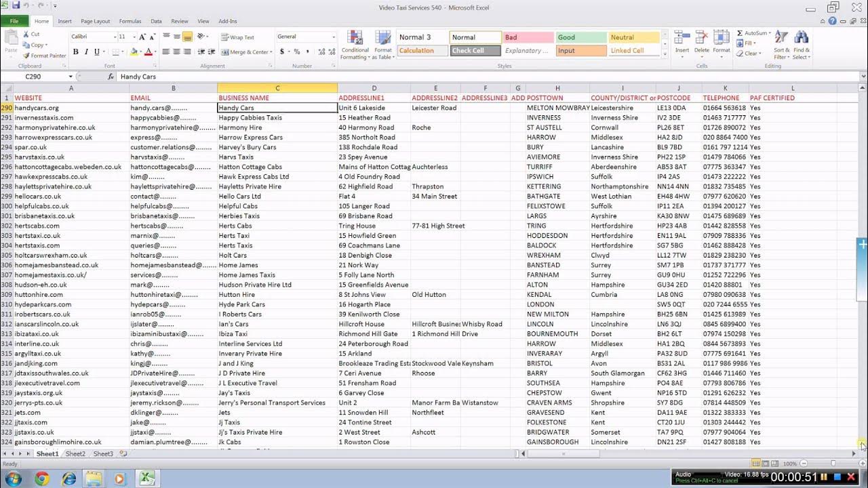Viewport: 868px width, 488px height.
Task: Switch to the Page Layout tab
Action: 96,21
